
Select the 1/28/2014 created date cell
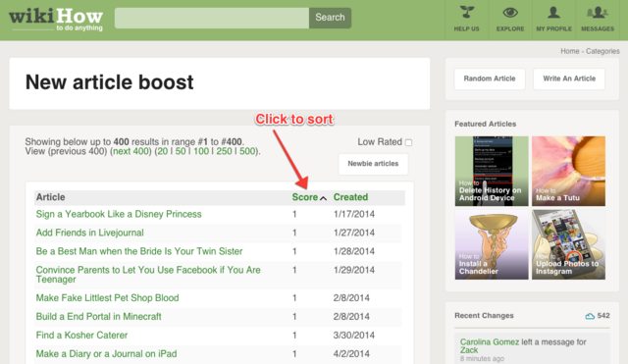coord(354,251)
